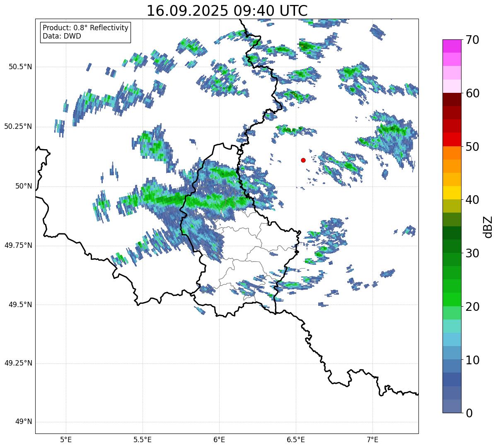Click the dark maroon colorbar segment below 60
Viewport: 498px width, 448px height.
click(x=452, y=99)
